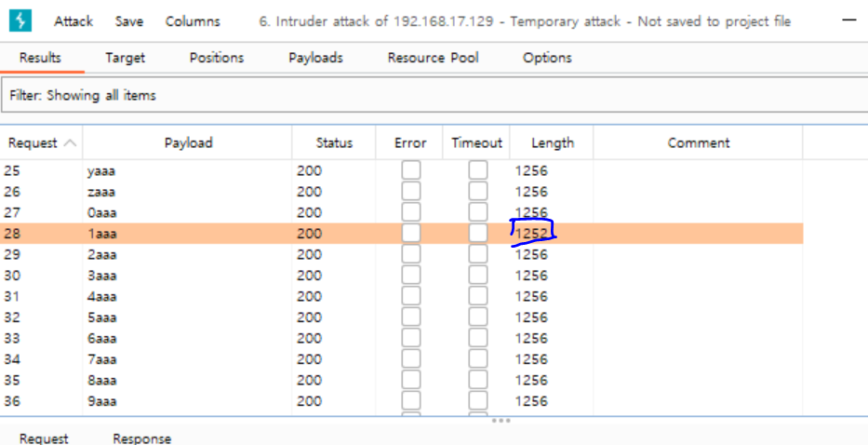
Task: Sort by the Status column header
Action: (x=334, y=143)
